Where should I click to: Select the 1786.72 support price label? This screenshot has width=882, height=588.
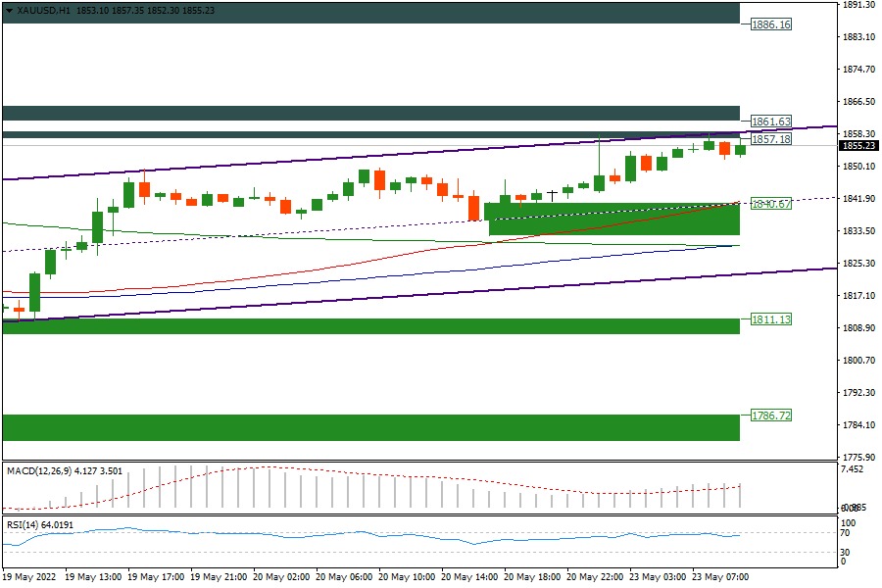(x=770, y=416)
